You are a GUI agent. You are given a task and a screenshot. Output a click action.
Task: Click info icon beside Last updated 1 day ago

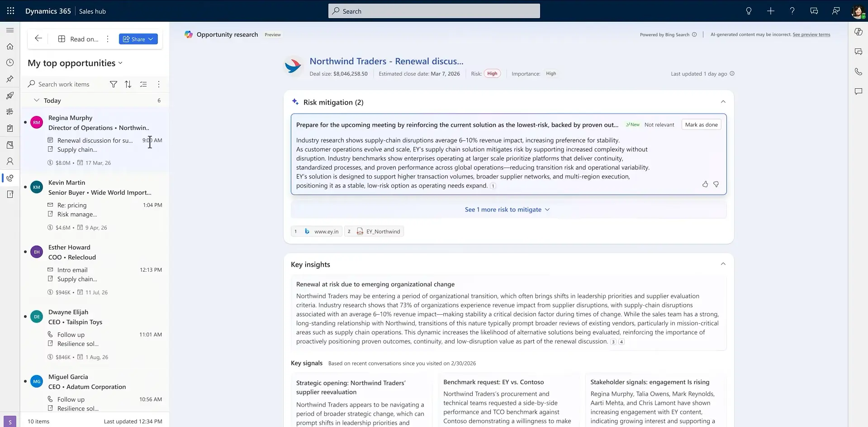click(x=732, y=73)
